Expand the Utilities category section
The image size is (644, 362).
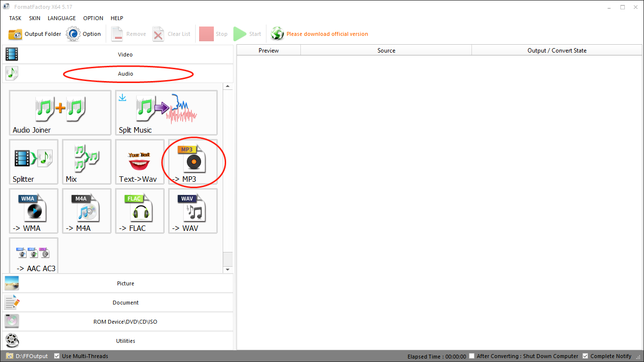click(117, 341)
